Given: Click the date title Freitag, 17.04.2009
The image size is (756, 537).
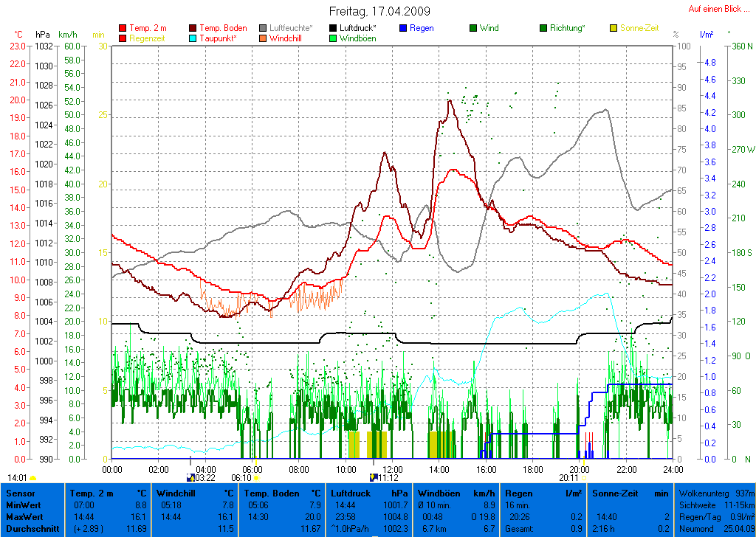Looking at the screenshot, I should (379, 12).
